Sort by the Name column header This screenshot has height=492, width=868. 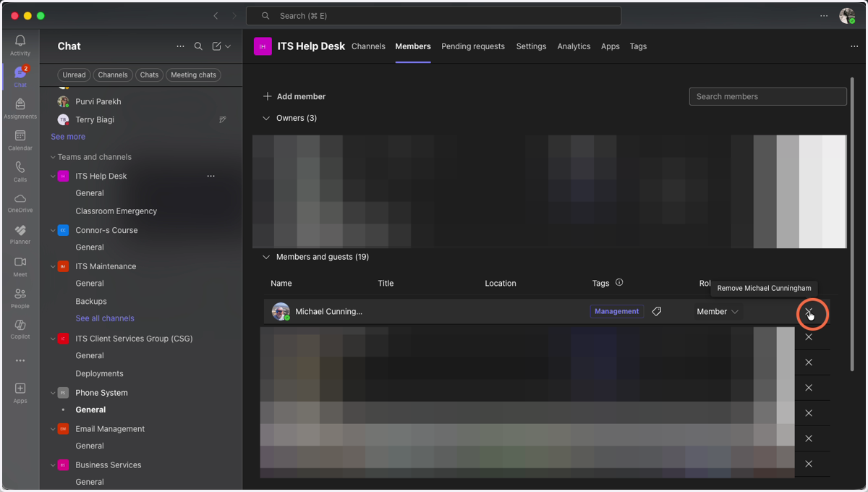point(281,284)
